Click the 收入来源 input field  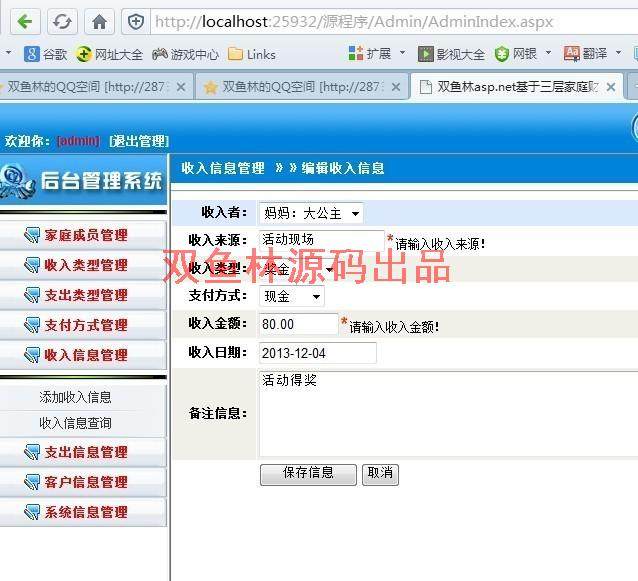321,240
